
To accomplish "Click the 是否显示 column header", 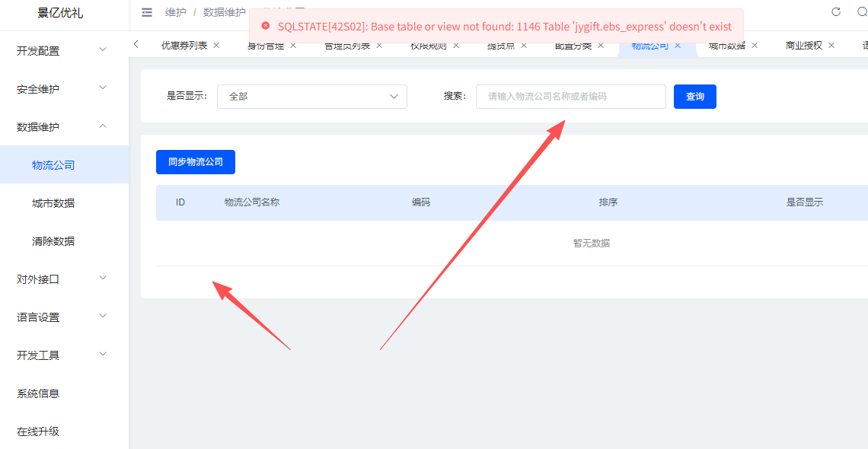I will click(805, 202).
